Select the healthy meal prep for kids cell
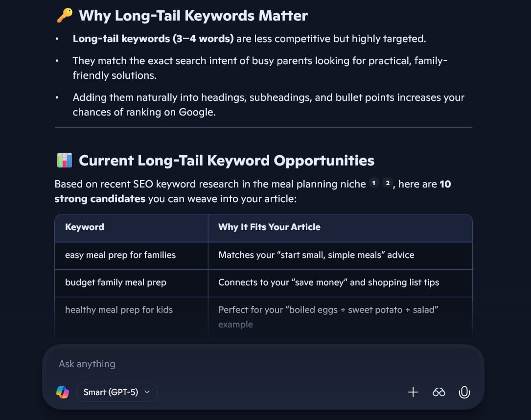This screenshot has width=531, height=420. 118,310
